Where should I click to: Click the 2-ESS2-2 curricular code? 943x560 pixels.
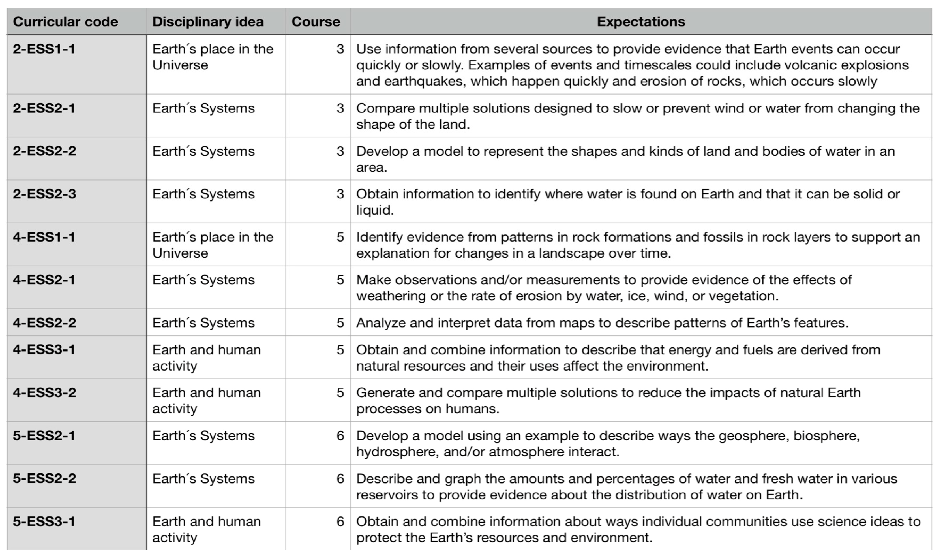click(x=44, y=151)
